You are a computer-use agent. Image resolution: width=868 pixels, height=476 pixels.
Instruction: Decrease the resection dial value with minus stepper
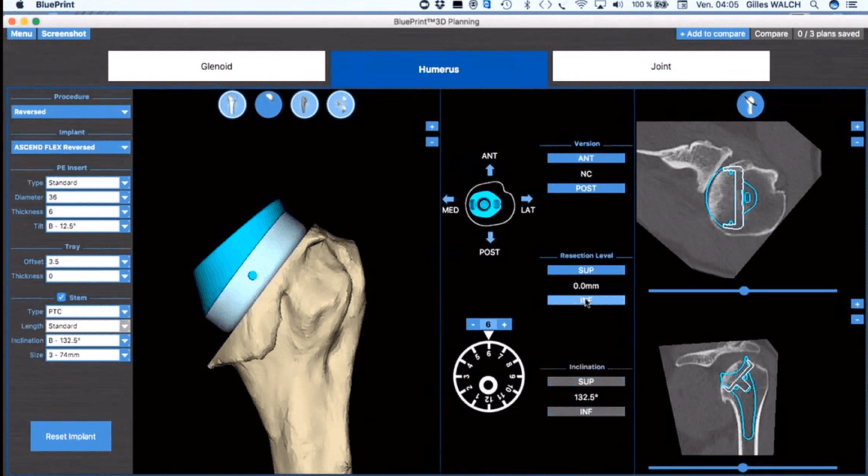coord(473,324)
